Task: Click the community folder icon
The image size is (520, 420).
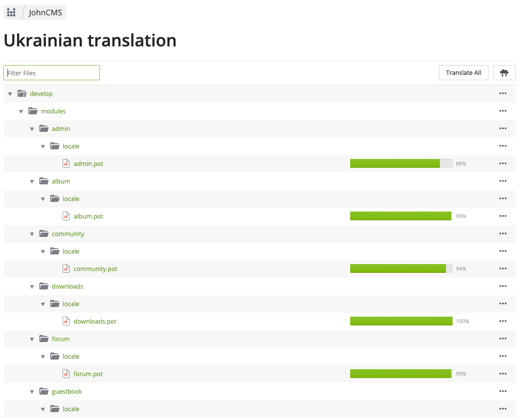Action: (x=44, y=234)
